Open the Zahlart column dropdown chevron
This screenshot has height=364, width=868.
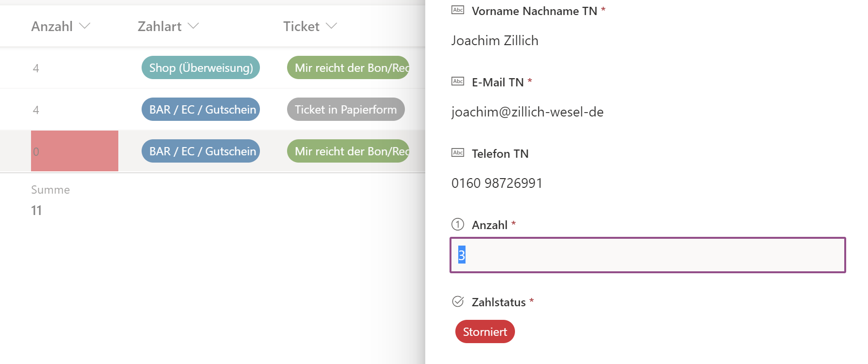click(193, 26)
